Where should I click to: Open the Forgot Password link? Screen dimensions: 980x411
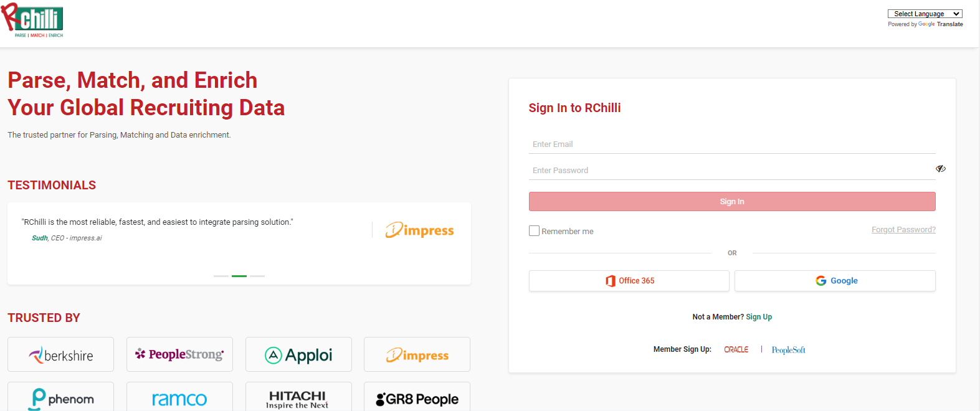tap(903, 230)
